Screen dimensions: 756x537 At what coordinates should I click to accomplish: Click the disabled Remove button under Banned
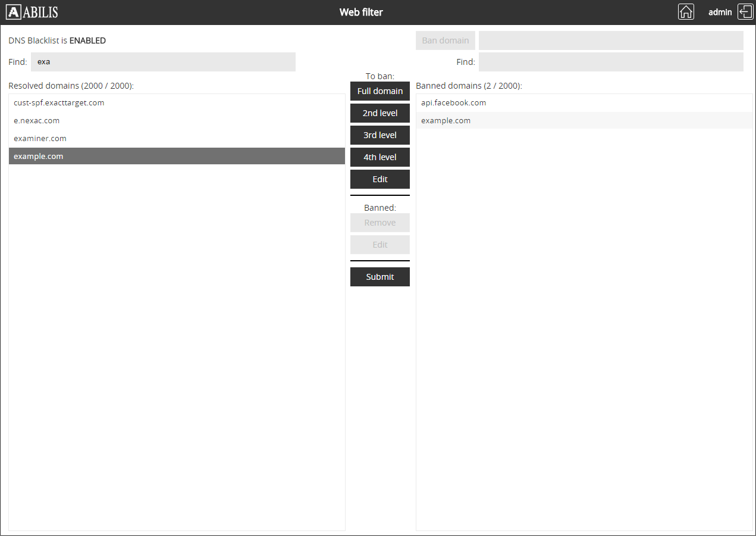pos(379,222)
